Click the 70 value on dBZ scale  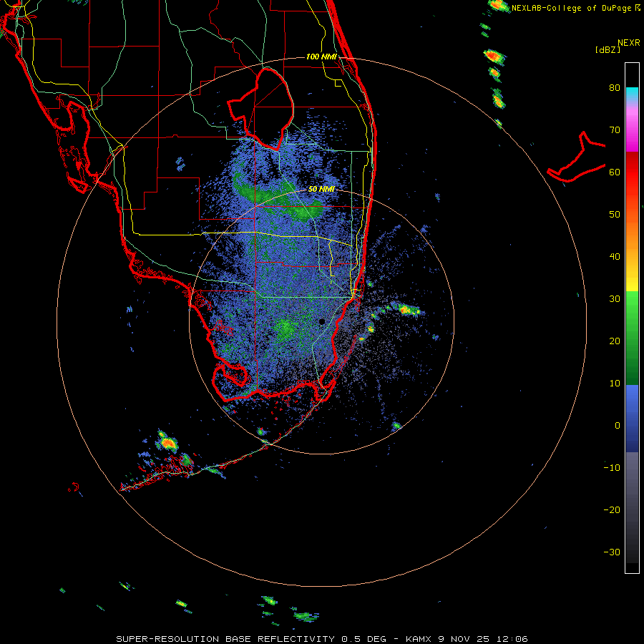[x=615, y=130]
